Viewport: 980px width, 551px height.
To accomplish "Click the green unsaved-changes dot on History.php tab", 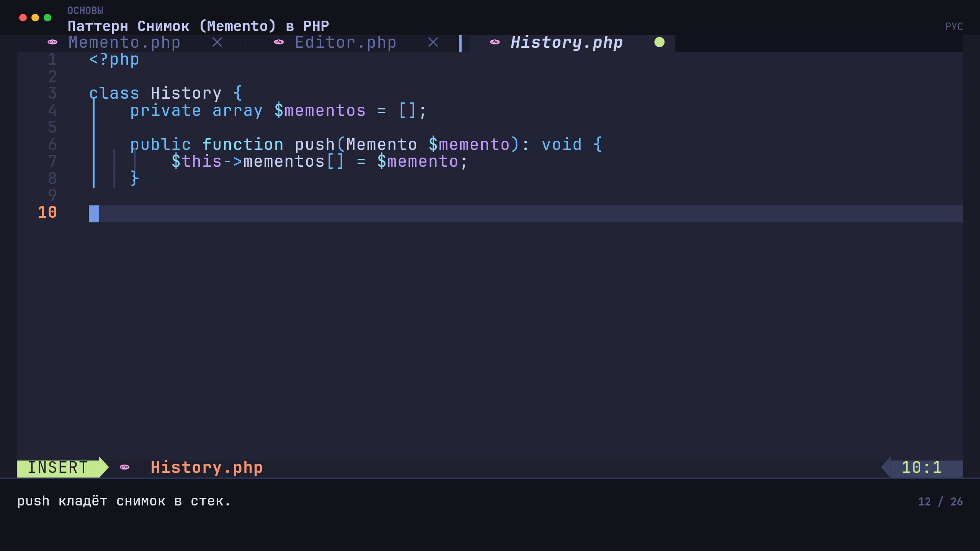I will [x=659, y=42].
